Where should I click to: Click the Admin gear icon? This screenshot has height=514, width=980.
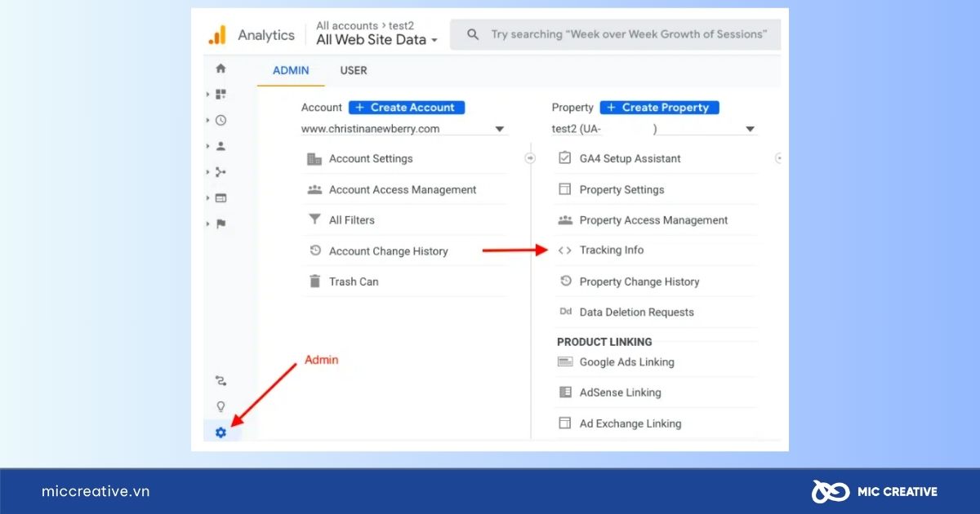pyautogui.click(x=220, y=432)
